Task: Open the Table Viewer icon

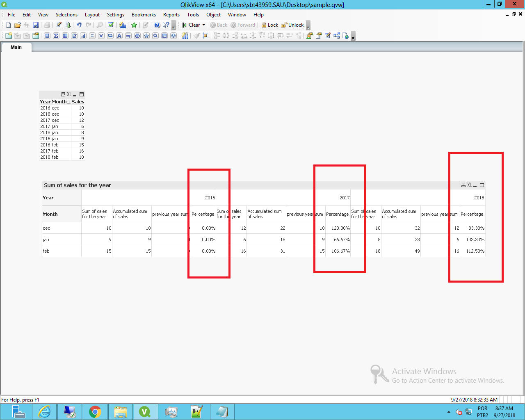Action: tap(337, 36)
